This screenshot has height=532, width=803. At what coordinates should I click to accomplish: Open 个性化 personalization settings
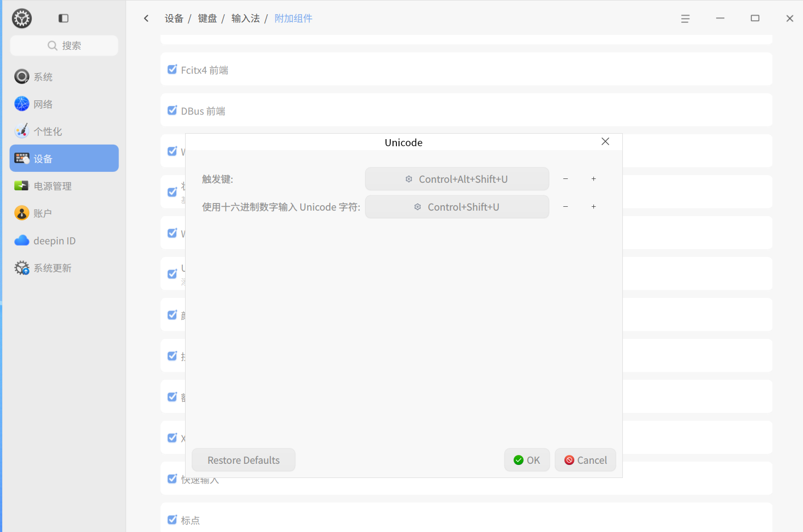click(x=64, y=131)
